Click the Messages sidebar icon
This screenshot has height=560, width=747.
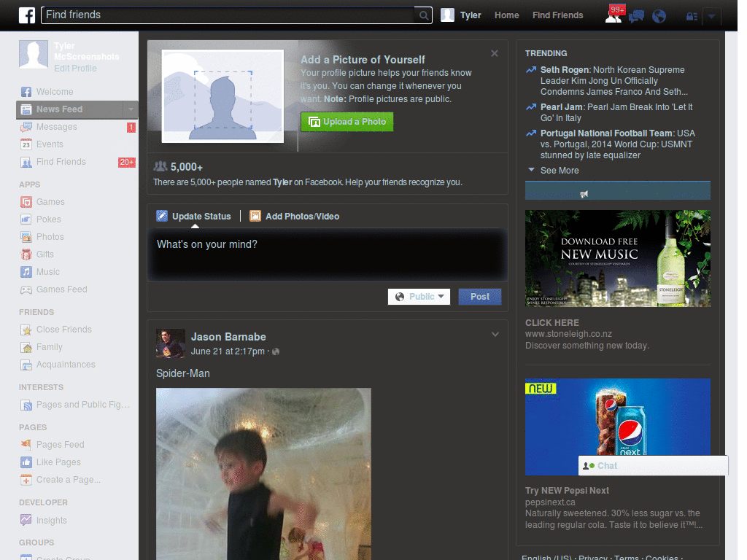26,127
